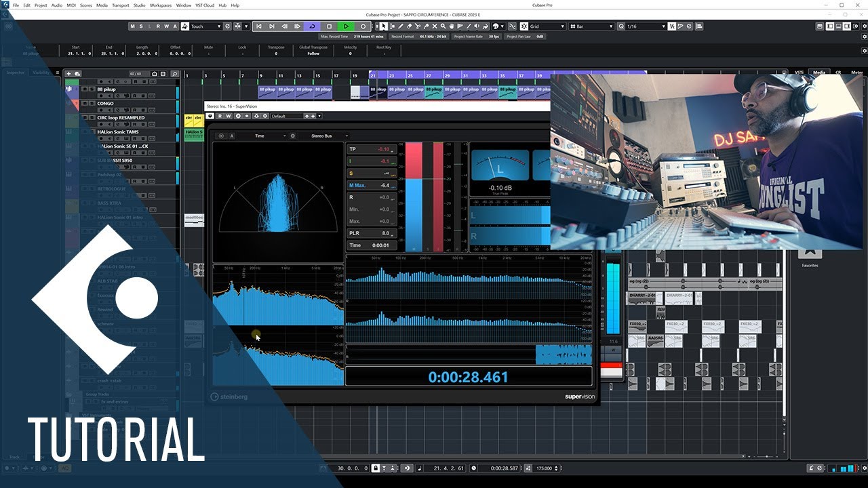Go to next marker in transport
Screen dimensions: 868x488
click(x=271, y=26)
